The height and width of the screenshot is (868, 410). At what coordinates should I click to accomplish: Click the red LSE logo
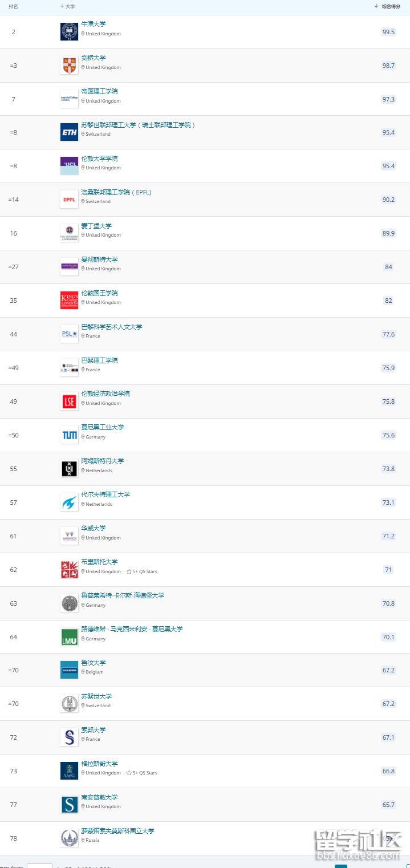click(69, 401)
